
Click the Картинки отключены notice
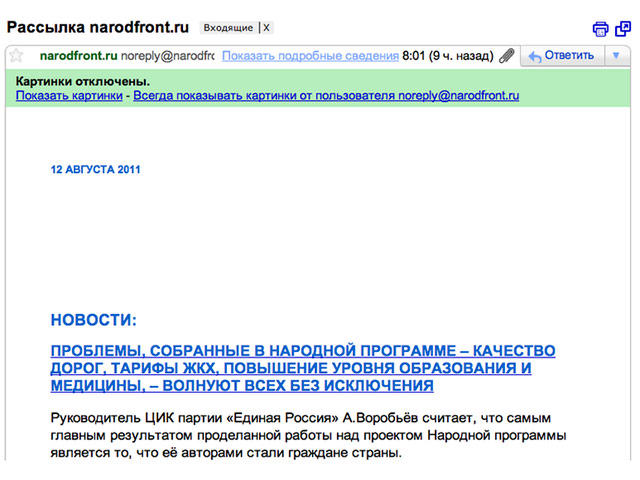click(x=83, y=81)
